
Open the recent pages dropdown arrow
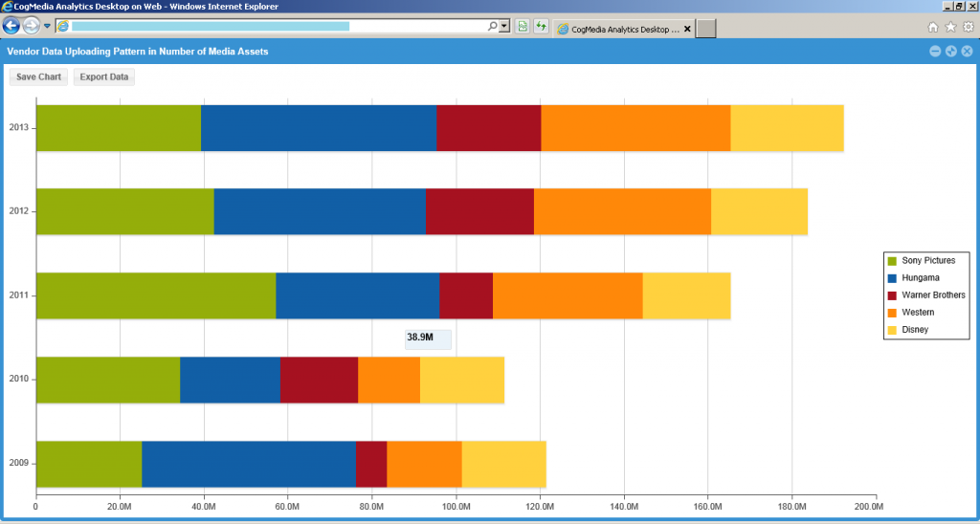coord(47,26)
